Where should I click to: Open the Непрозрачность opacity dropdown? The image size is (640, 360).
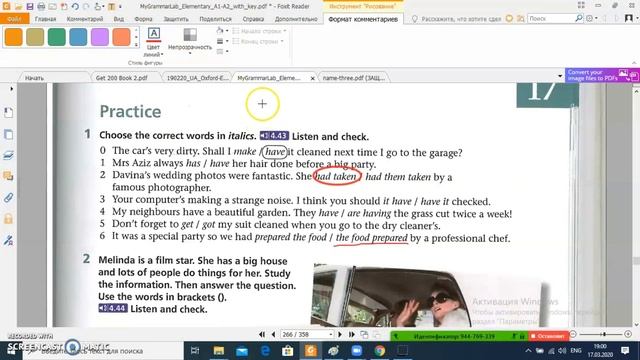190,41
